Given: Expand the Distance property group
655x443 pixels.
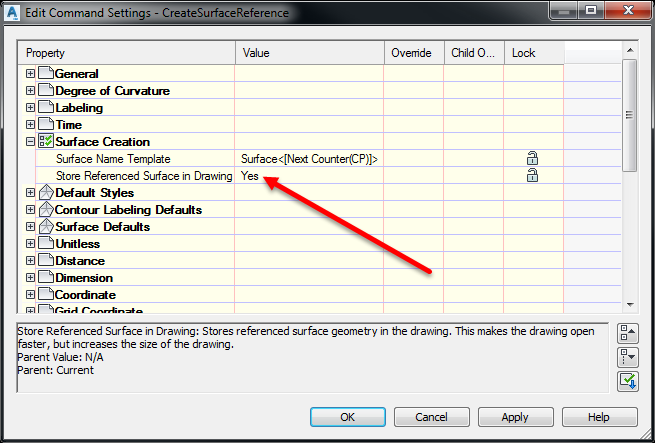Looking at the screenshot, I should click(x=30, y=260).
